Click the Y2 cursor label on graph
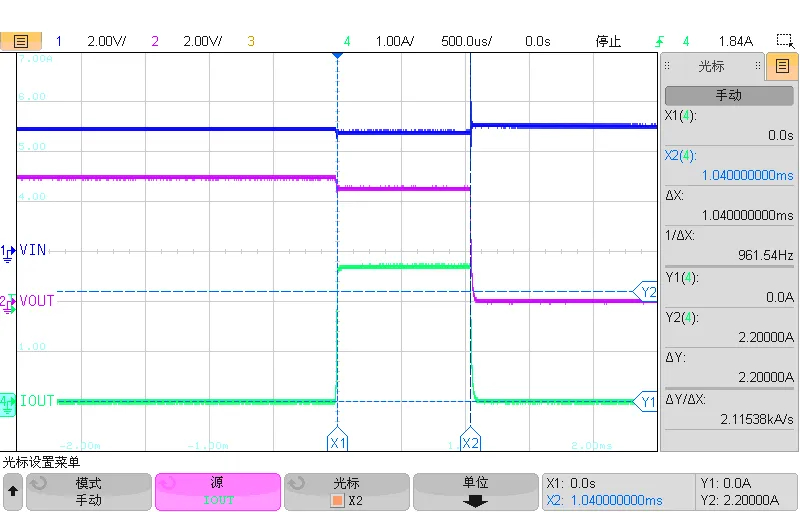 [x=648, y=292]
